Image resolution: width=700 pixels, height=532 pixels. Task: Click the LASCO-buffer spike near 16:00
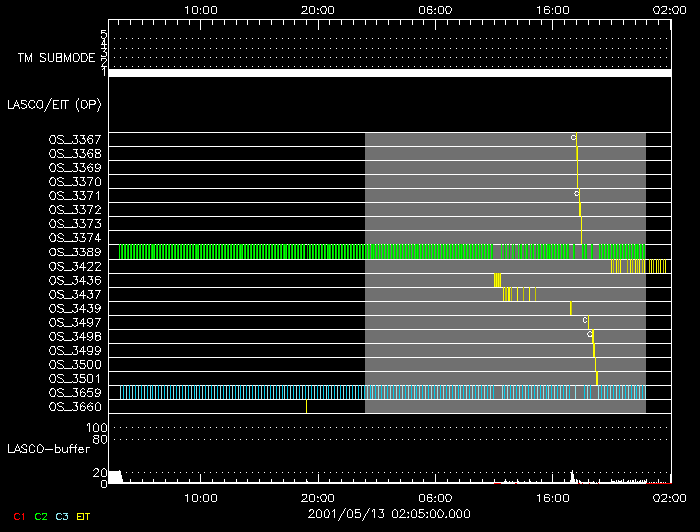click(x=571, y=477)
